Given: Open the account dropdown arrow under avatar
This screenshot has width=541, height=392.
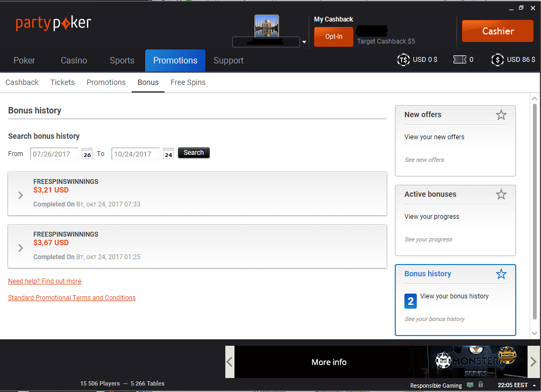Looking at the screenshot, I should (x=304, y=42).
